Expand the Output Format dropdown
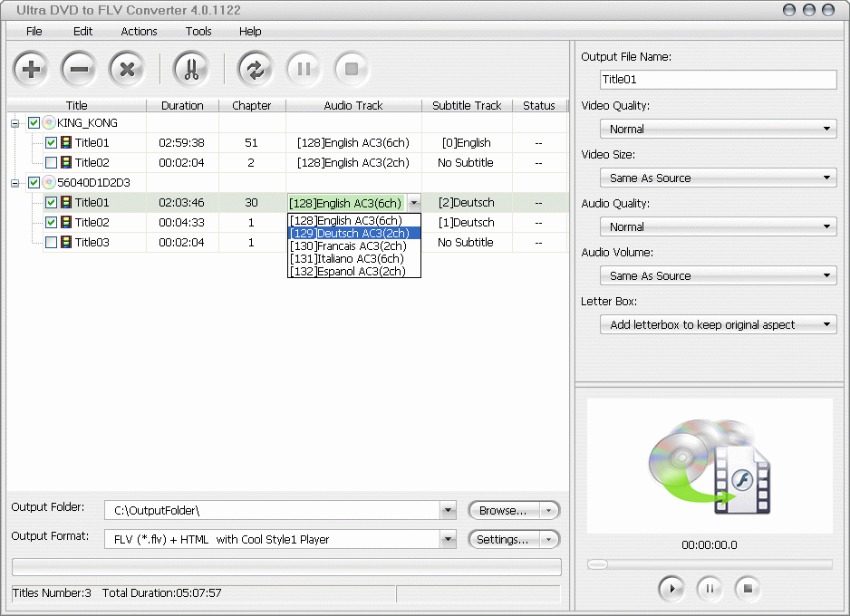The width and height of the screenshot is (850, 616). tap(448, 539)
